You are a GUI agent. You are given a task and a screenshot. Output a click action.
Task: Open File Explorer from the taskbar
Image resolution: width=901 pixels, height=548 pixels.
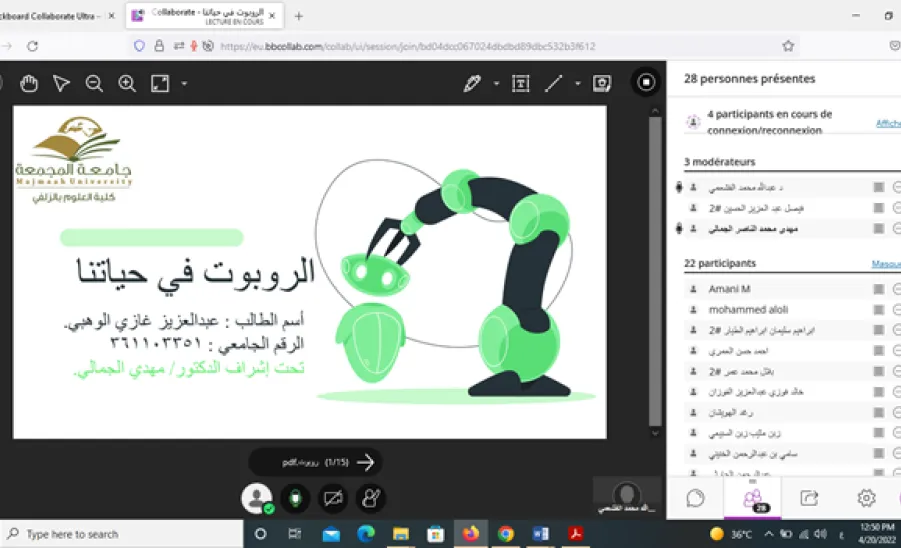pyautogui.click(x=401, y=534)
